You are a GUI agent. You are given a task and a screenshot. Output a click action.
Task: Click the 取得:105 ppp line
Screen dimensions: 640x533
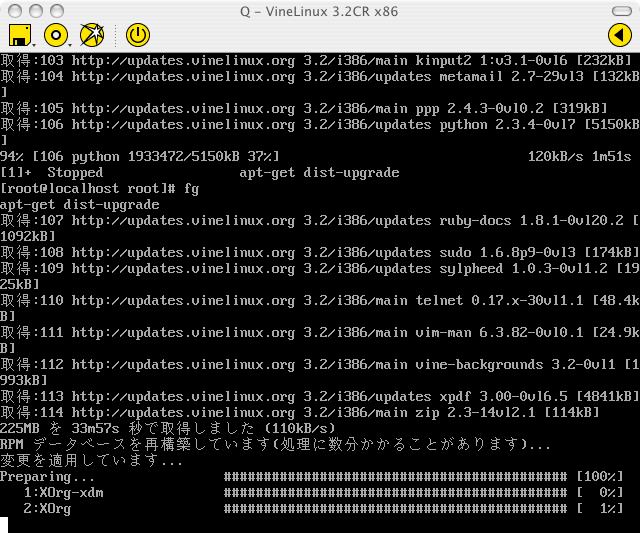click(x=304, y=109)
